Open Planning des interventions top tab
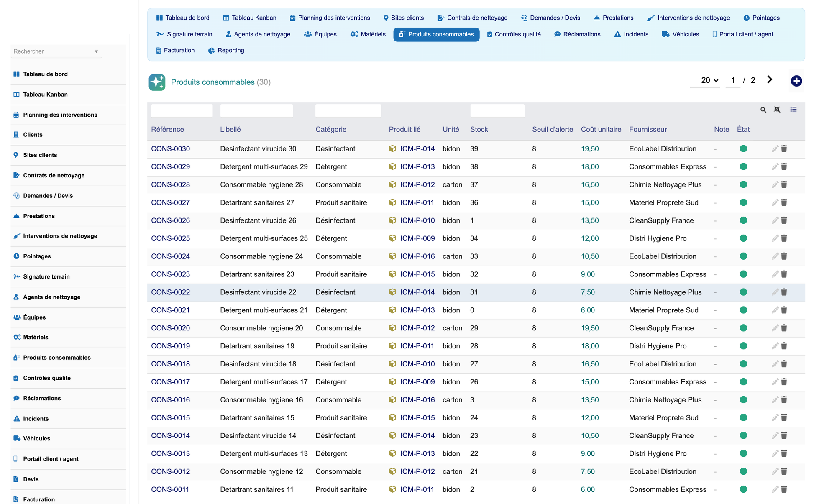 pos(330,18)
